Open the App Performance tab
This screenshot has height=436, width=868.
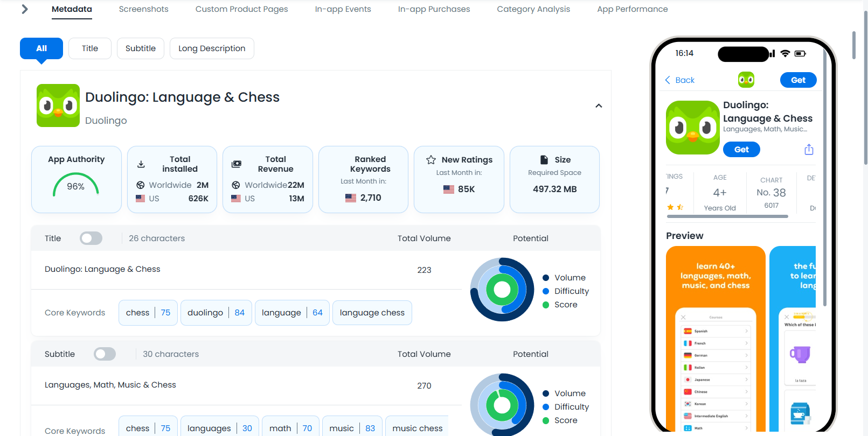[x=632, y=9]
